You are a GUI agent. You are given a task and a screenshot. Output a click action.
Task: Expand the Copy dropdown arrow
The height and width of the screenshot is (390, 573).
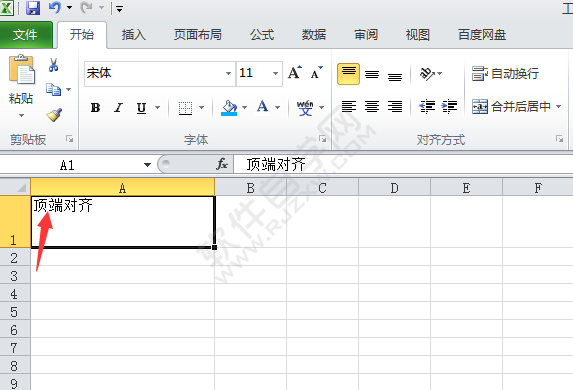[68, 90]
